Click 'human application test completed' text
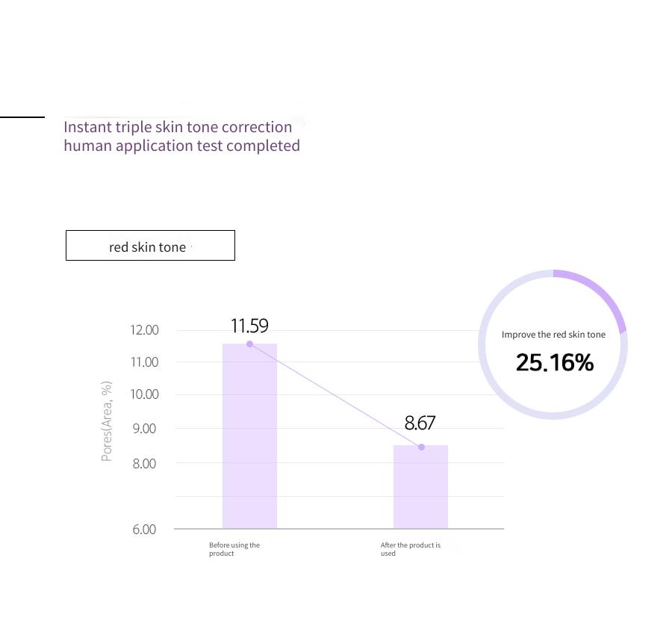Image resolution: width=672 pixels, height=617 pixels. tap(181, 146)
